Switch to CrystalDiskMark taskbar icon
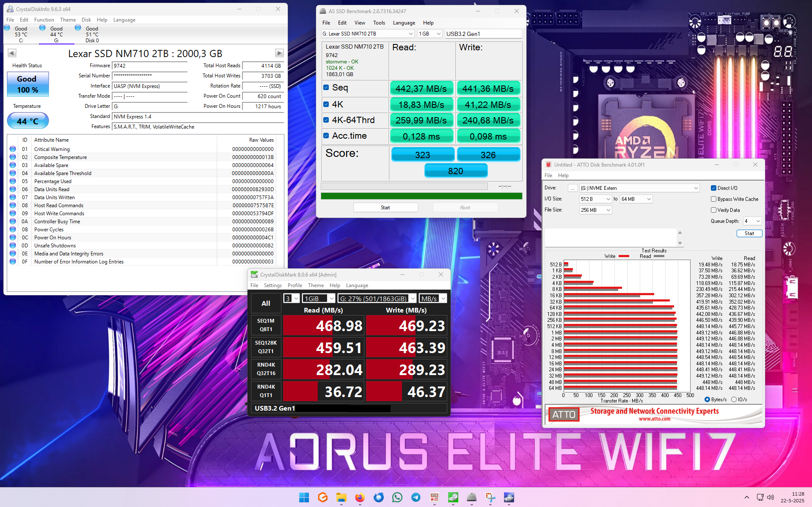The image size is (812, 507). [x=453, y=497]
